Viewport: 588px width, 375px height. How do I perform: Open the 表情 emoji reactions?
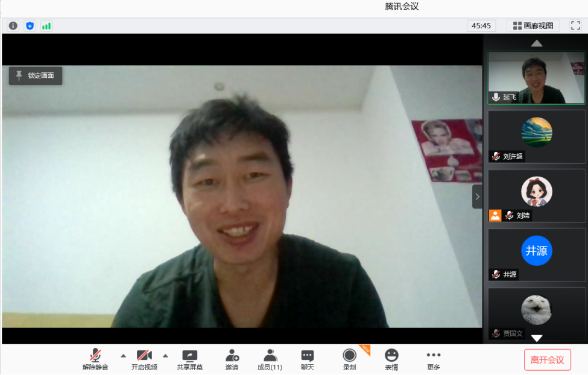click(x=391, y=360)
